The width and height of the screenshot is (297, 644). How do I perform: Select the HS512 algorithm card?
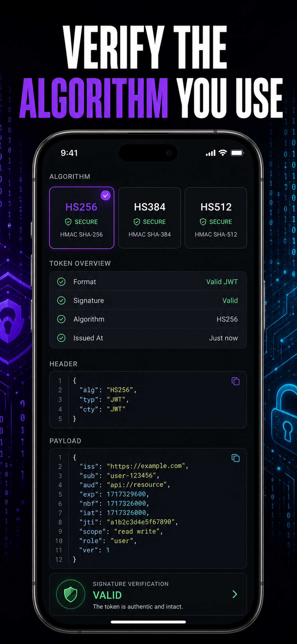[216, 218]
